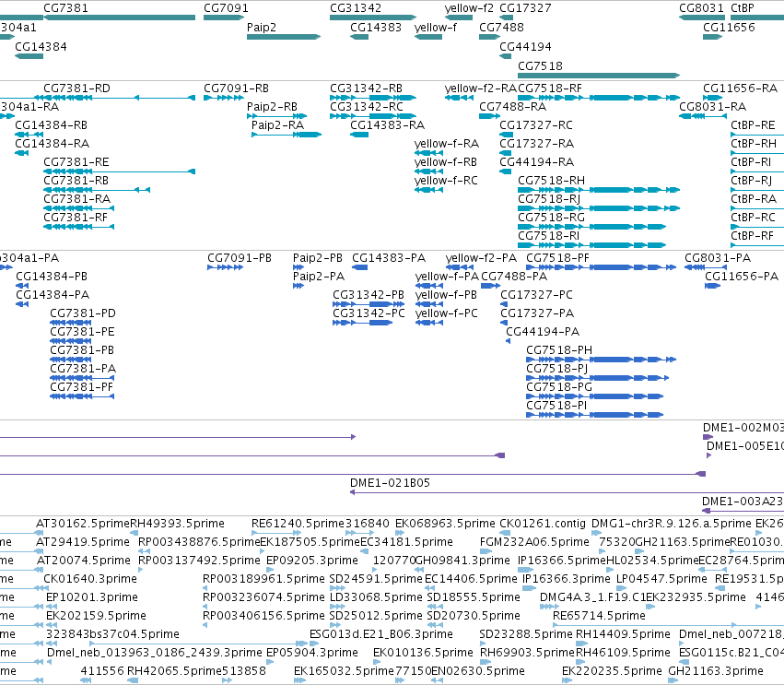Click the CG11656-PA protein label
Image resolution: width=784 pixels, height=685 pixels.
(742, 277)
